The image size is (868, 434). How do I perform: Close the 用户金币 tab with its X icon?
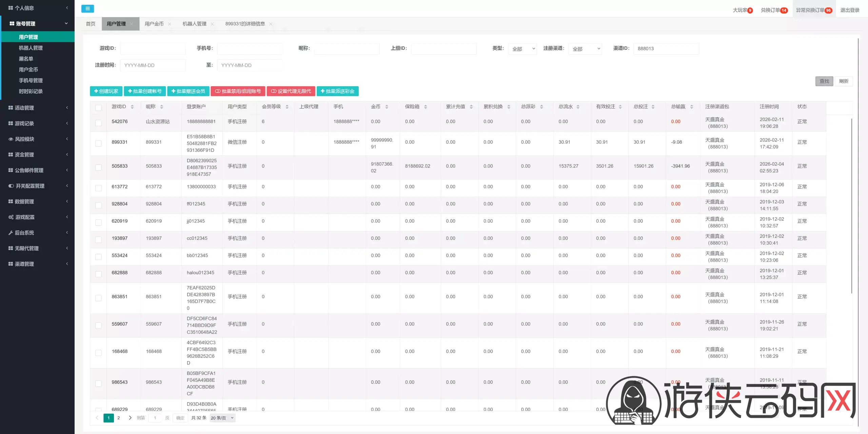coord(170,24)
